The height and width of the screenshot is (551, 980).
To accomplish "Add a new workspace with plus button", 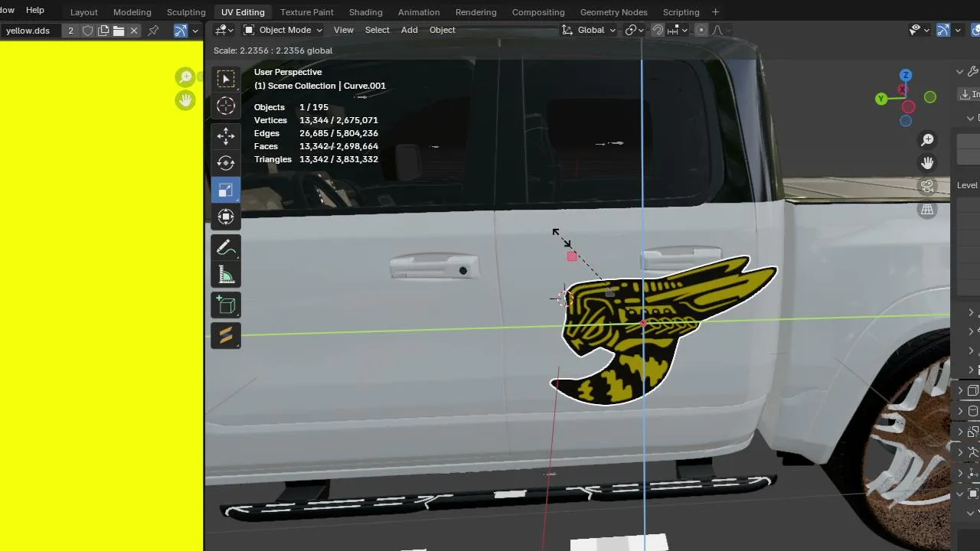I will (716, 12).
